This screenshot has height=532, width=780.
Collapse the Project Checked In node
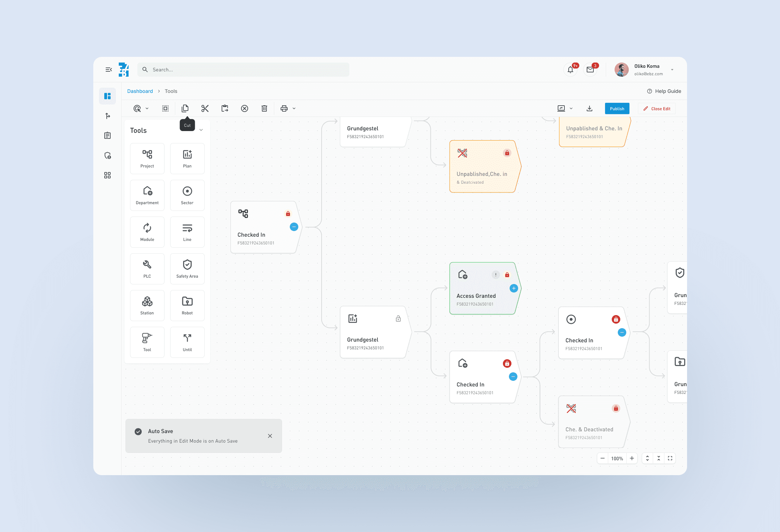(x=294, y=227)
